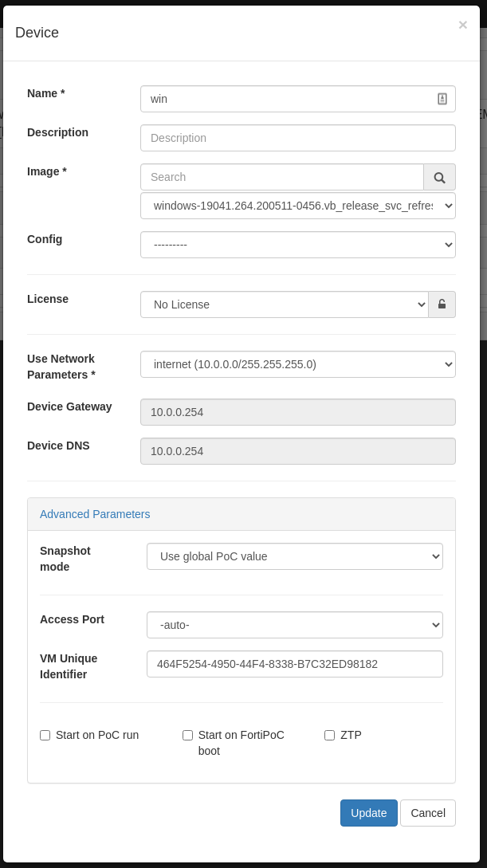This screenshot has height=868, width=487.
Task: Collapse the Advanced Parameters section
Action: (95, 514)
